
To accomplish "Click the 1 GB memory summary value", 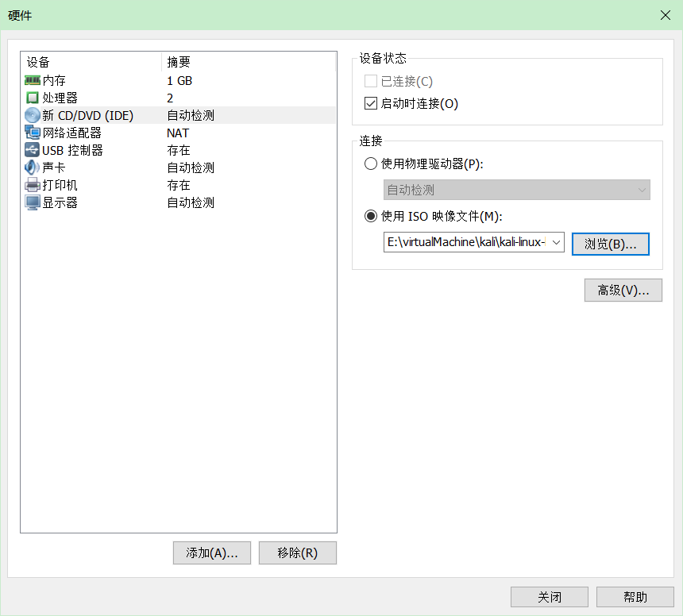I will (179, 80).
